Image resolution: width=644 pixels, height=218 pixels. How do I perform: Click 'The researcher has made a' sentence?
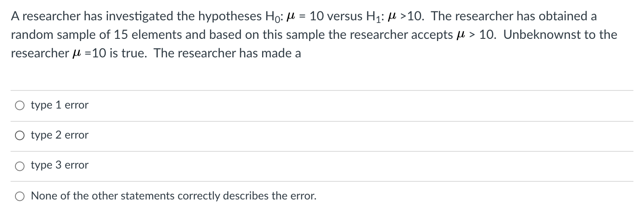point(227,53)
